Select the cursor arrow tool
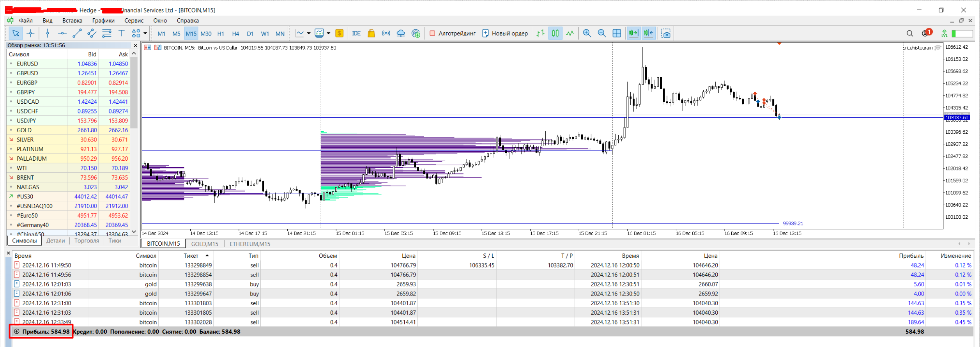Image resolution: width=980 pixels, height=347 pixels. click(x=16, y=34)
